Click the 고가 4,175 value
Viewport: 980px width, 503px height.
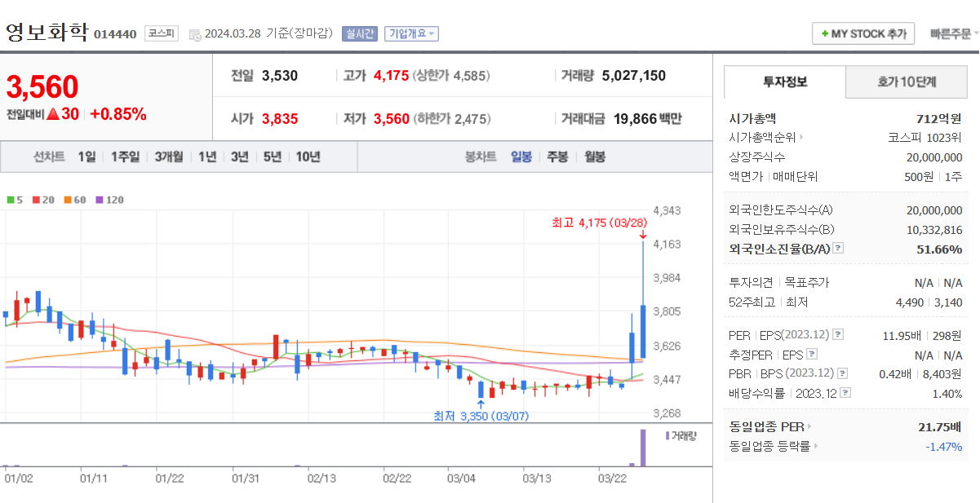391,76
